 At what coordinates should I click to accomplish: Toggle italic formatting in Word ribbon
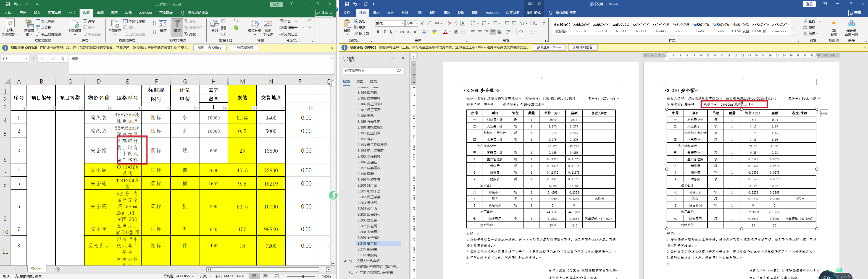385,32
